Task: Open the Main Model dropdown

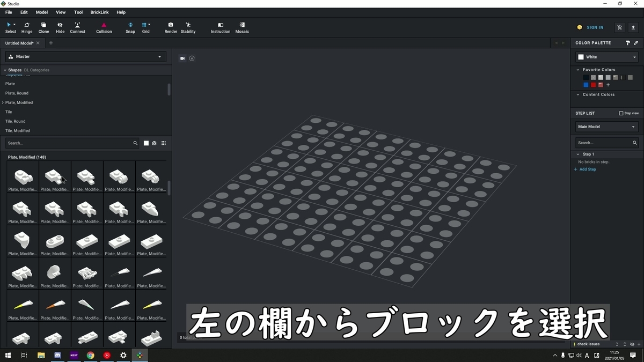Action: [607, 127]
